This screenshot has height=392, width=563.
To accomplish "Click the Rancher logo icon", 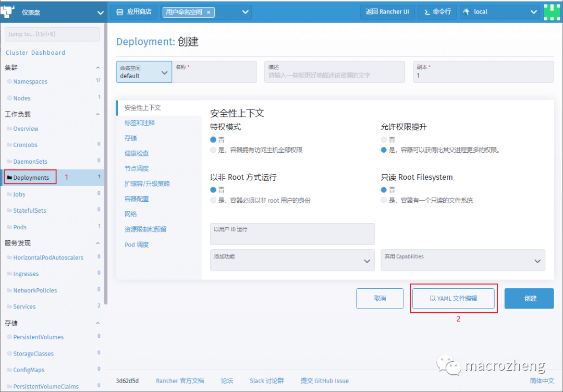I will point(7,11).
